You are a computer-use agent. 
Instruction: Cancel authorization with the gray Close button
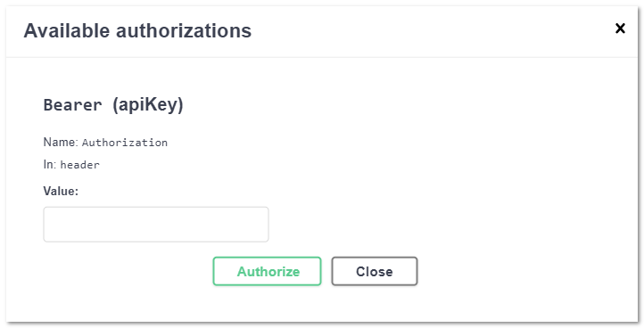[375, 271]
